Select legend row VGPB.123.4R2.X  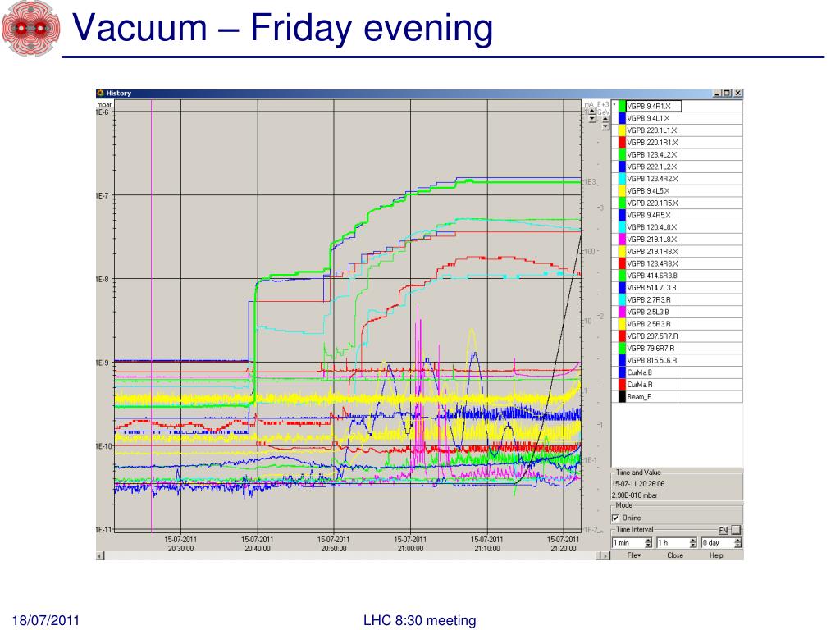(x=677, y=179)
